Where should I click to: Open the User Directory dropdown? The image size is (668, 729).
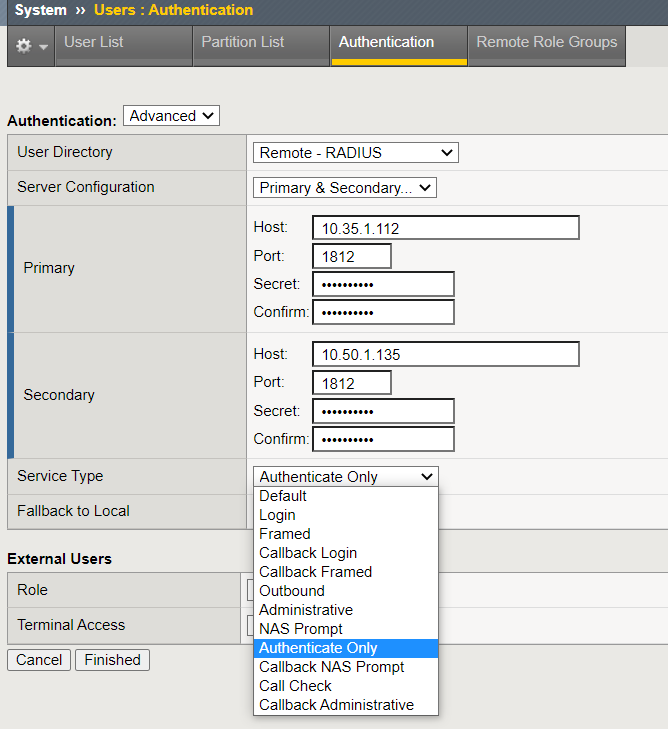tap(355, 153)
